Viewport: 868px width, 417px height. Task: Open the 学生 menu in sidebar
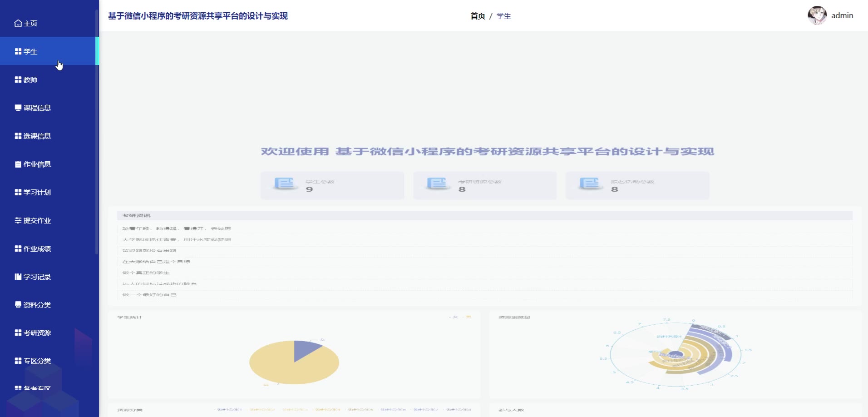(49, 51)
